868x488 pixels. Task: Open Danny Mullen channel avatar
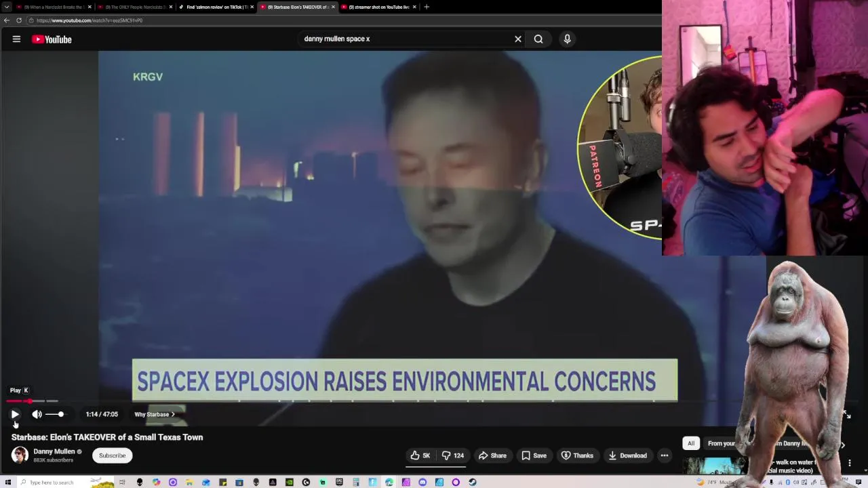[20, 455]
